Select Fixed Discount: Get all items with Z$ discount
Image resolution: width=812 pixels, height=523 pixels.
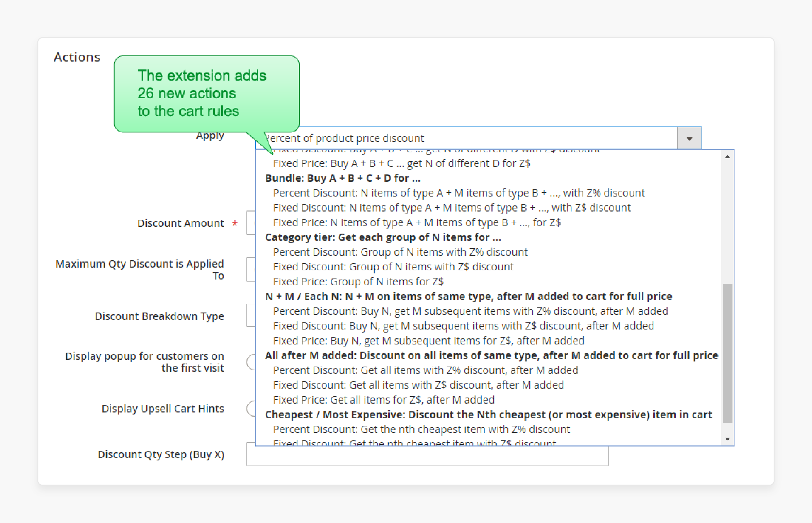[418, 385]
